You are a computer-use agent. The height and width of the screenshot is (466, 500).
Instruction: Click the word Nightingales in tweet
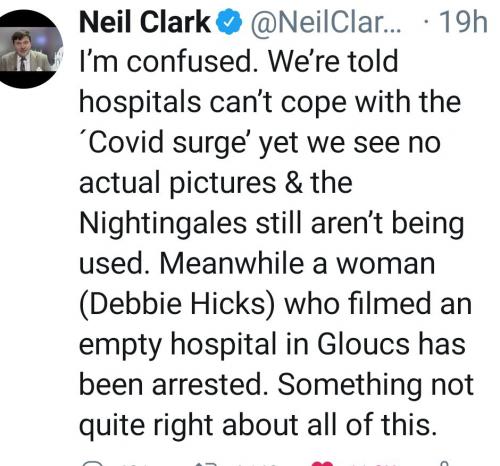[163, 223]
